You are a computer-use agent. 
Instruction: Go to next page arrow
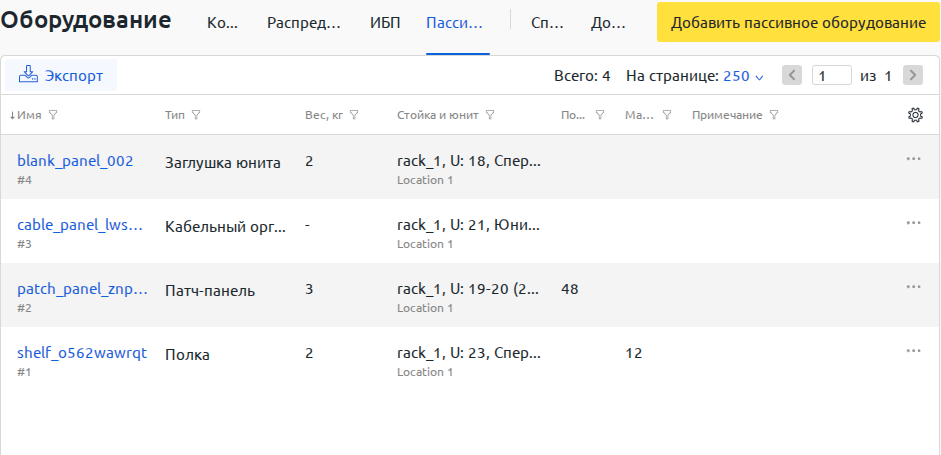913,76
